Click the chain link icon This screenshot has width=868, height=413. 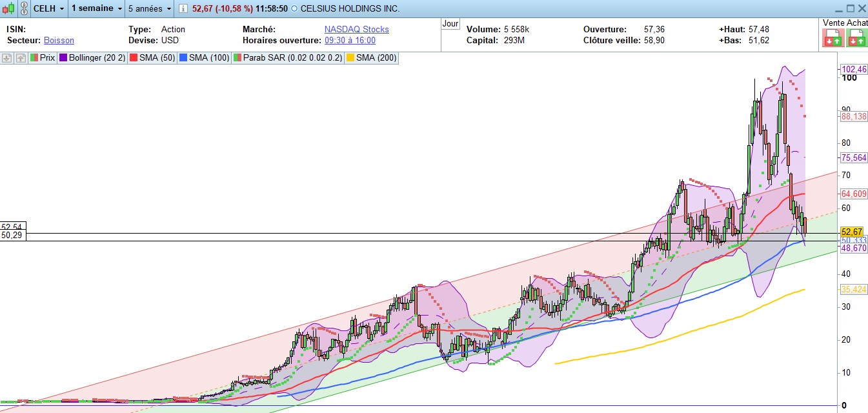coord(23,8)
